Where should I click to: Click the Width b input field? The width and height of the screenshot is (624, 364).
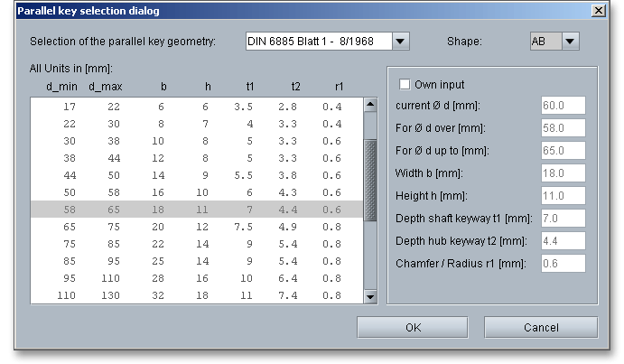coord(563,173)
